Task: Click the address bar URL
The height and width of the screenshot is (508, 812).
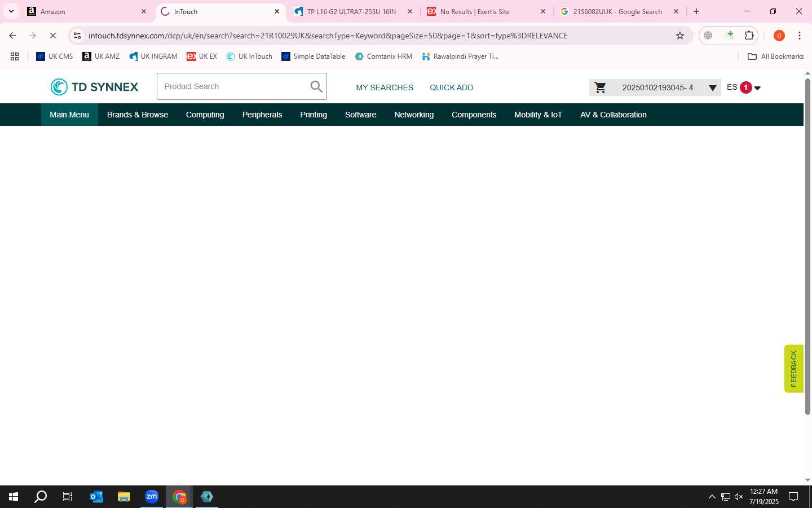Action: (328, 36)
